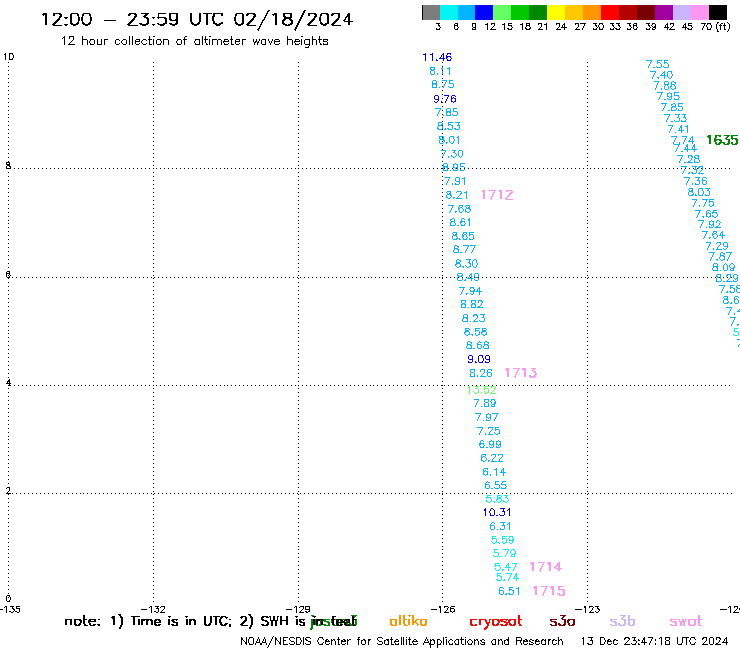Select the cyan 5.74 reading
740x650 pixels.
pyautogui.click(x=507, y=577)
